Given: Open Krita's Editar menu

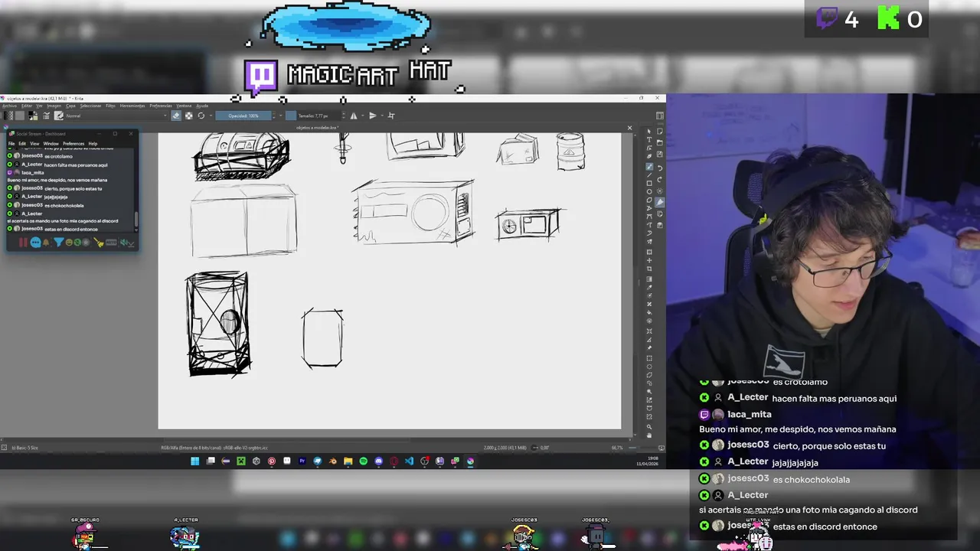Looking at the screenshot, I should click(27, 106).
